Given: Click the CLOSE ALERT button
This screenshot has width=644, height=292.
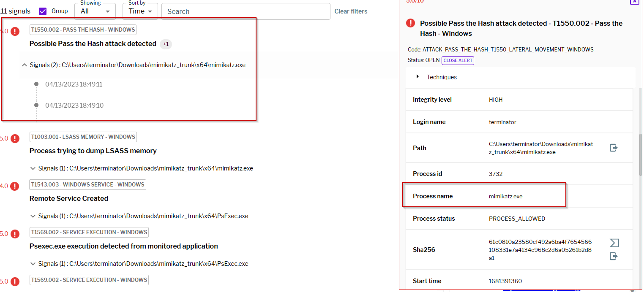Looking at the screenshot, I should [458, 60].
